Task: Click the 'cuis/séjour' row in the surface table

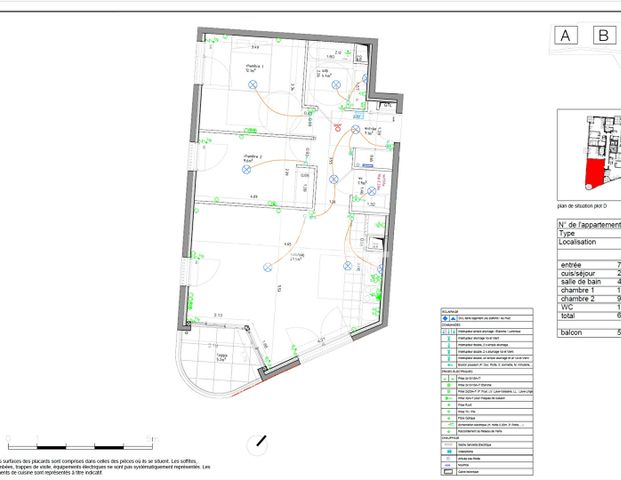Action: click(589, 273)
